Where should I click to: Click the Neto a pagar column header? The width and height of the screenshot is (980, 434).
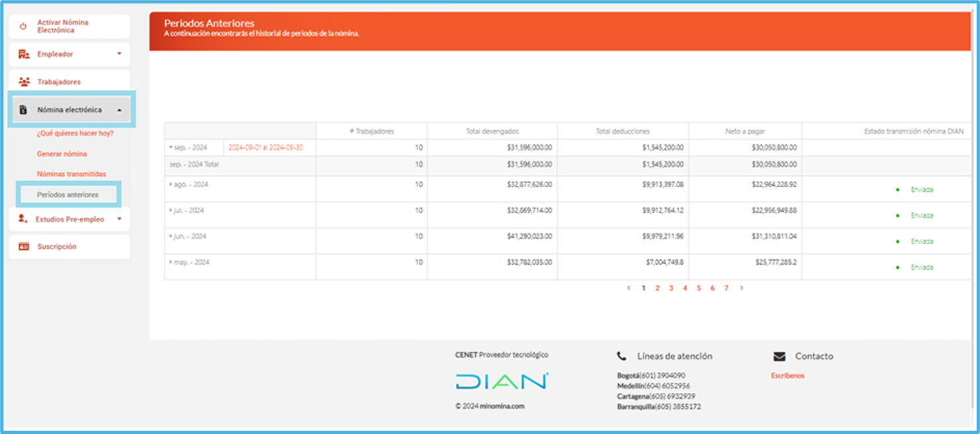coord(745,131)
